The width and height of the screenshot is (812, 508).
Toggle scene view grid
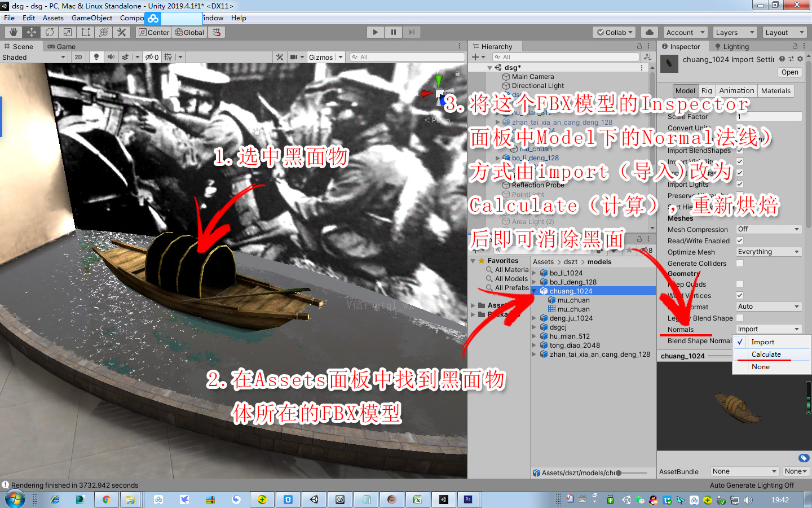click(168, 57)
